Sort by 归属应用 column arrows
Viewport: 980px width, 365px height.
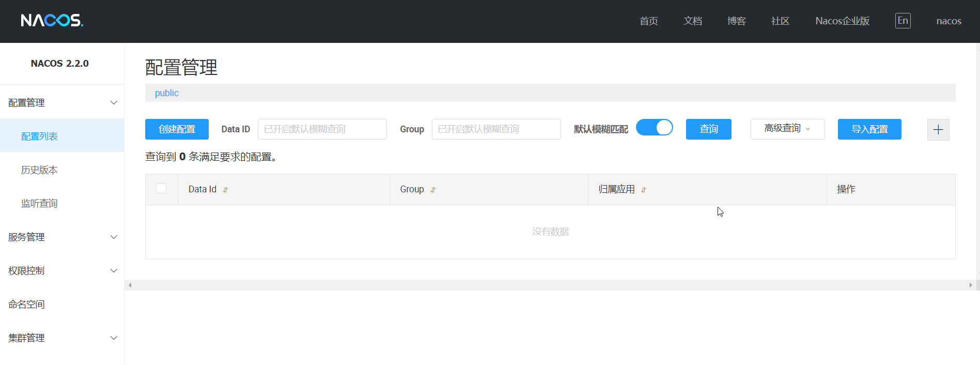pos(644,190)
